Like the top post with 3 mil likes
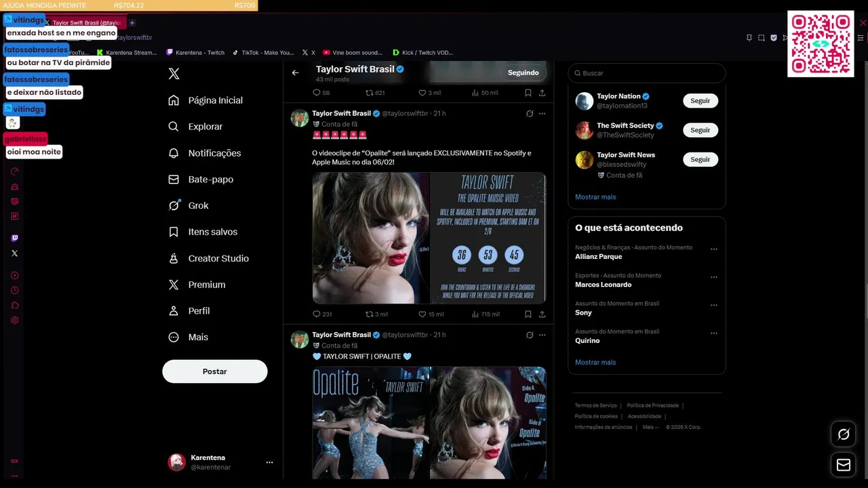The height and width of the screenshot is (488, 868). coord(429,93)
